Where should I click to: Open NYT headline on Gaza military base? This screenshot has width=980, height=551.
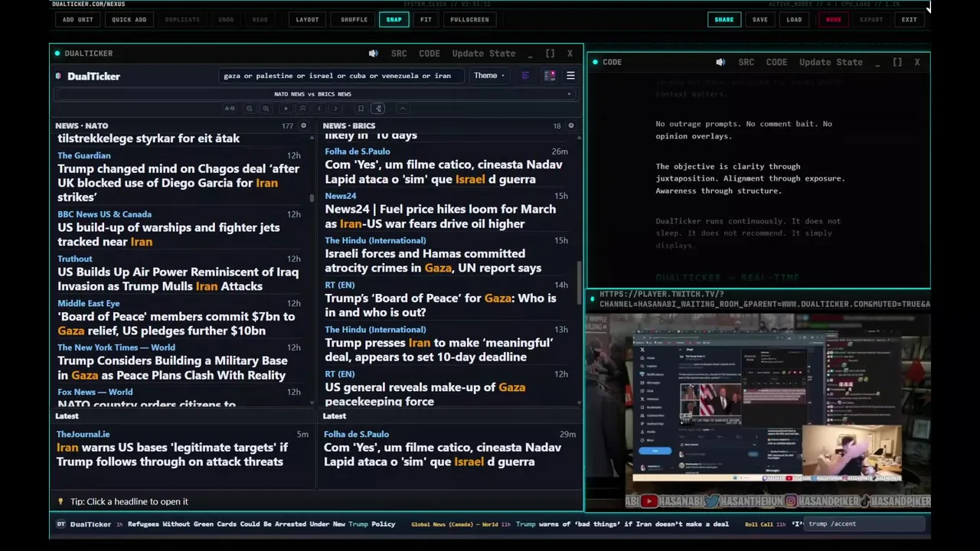click(173, 367)
